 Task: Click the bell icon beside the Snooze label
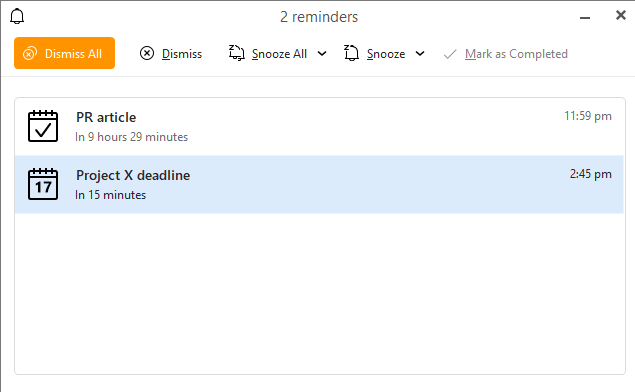tap(351, 53)
